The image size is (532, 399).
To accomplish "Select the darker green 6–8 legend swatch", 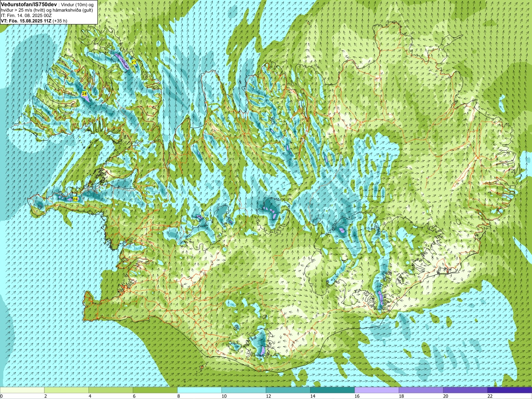I will point(155,390).
